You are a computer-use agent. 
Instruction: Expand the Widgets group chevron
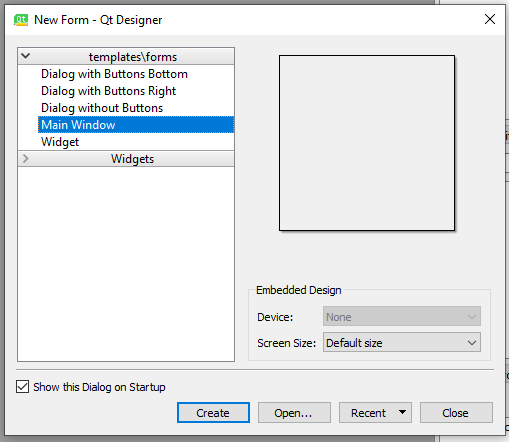tap(26, 158)
